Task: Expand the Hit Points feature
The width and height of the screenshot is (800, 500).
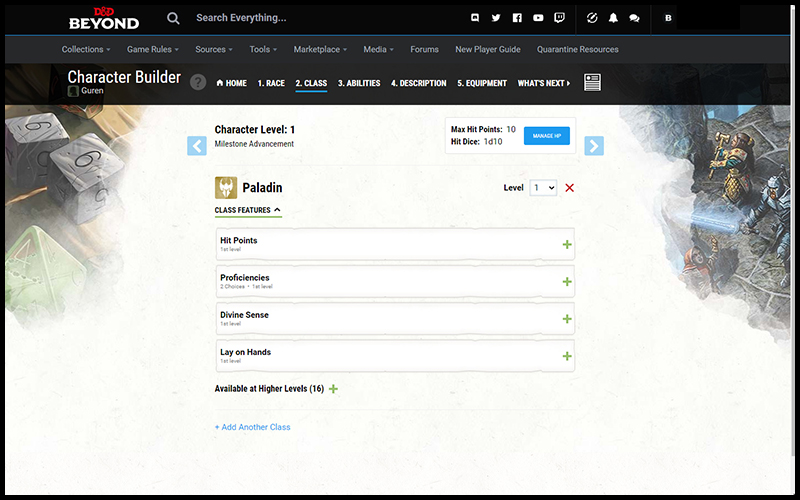Action: (567, 244)
